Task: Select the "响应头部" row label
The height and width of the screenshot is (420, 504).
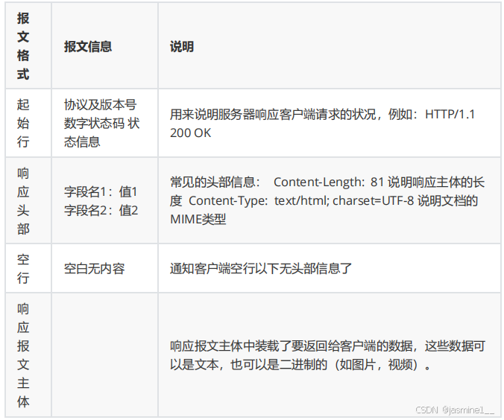Action: tap(23, 201)
